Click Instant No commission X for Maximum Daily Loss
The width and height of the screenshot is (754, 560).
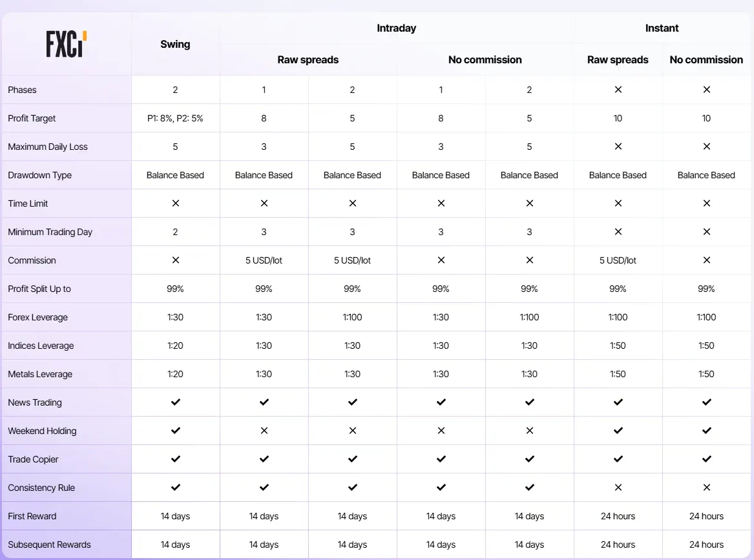(706, 147)
